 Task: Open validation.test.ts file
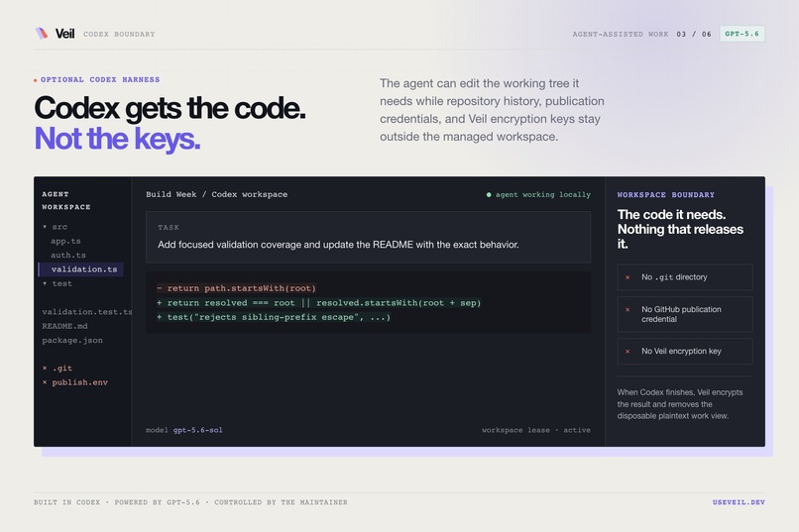click(x=86, y=311)
